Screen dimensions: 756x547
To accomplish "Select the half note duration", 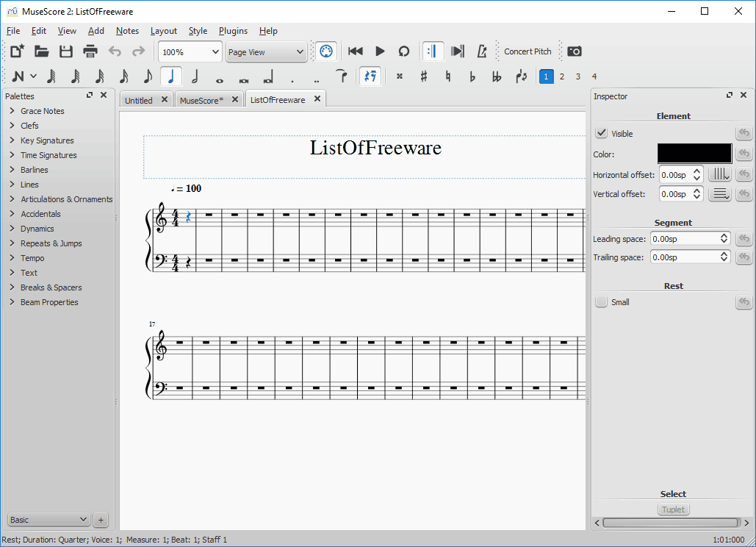I will 195,76.
